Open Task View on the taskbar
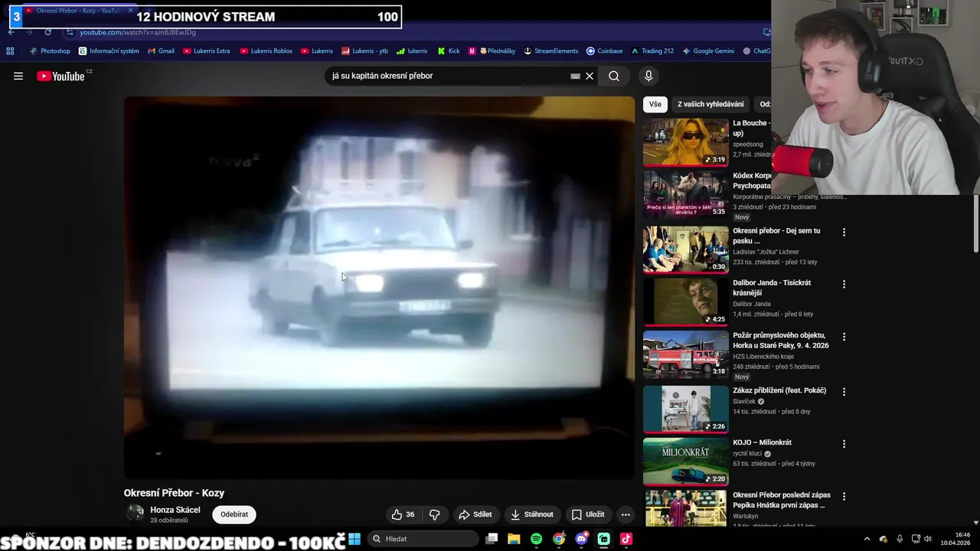Screen dimensions: 980x551 (x=492, y=539)
